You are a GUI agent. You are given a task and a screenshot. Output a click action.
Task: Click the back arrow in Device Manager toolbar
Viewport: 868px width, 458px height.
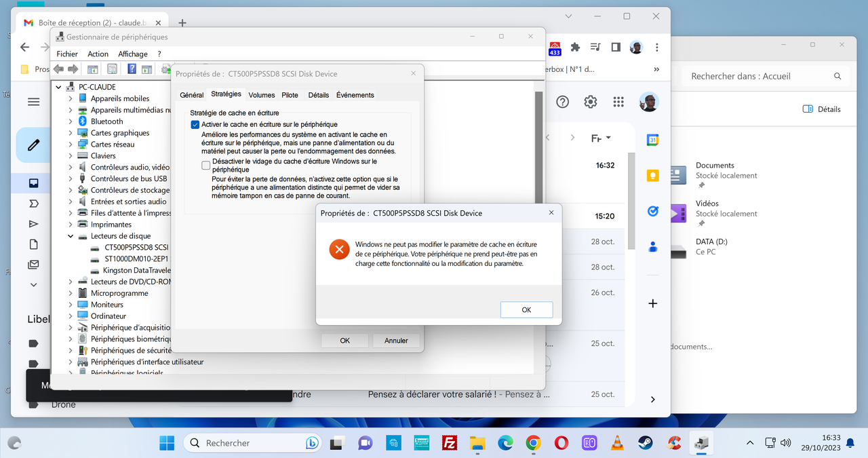[59, 69]
